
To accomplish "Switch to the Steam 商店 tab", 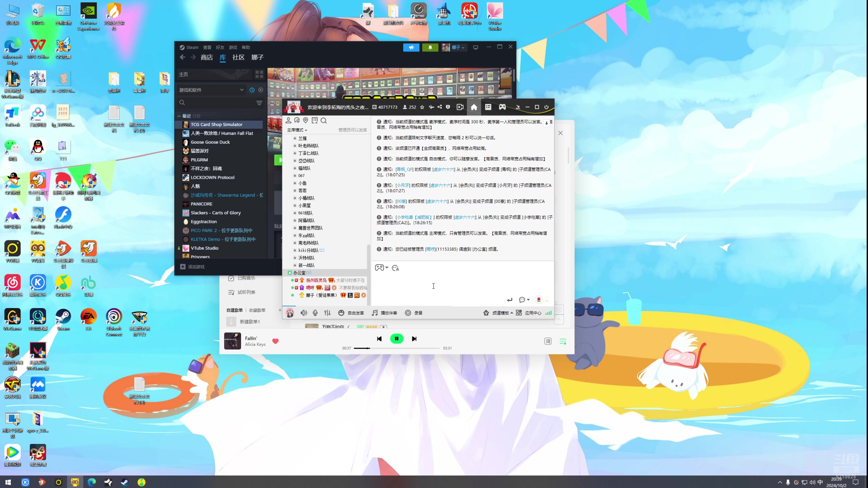I will tap(206, 58).
